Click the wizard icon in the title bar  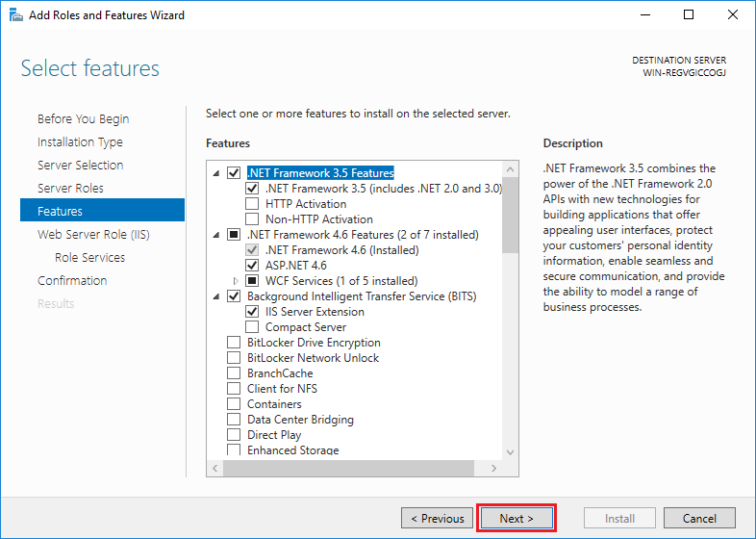pos(15,14)
